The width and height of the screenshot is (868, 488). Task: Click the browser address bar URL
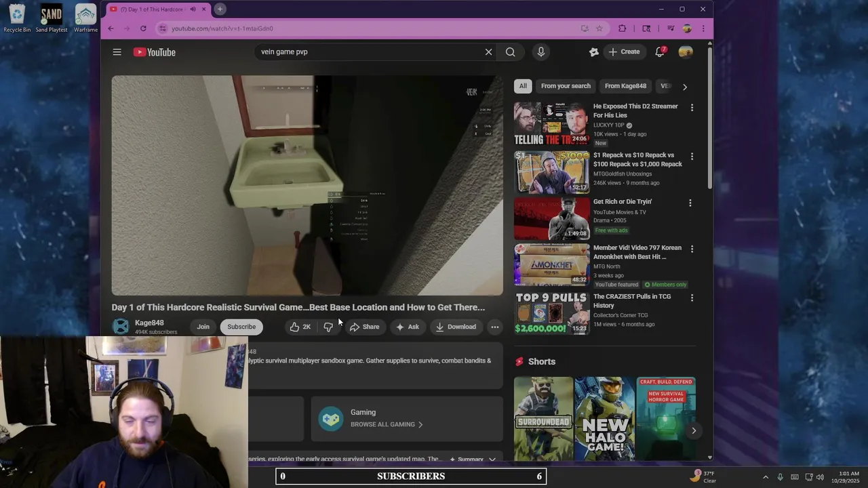(x=222, y=28)
